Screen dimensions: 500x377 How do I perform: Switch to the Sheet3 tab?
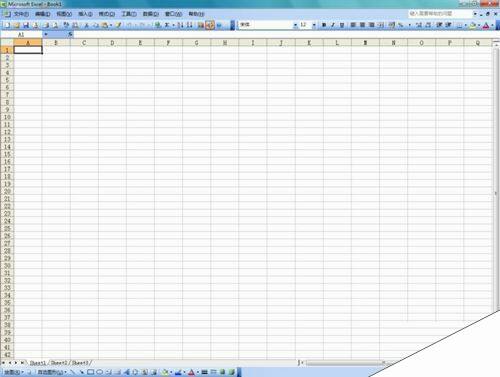tap(80, 363)
